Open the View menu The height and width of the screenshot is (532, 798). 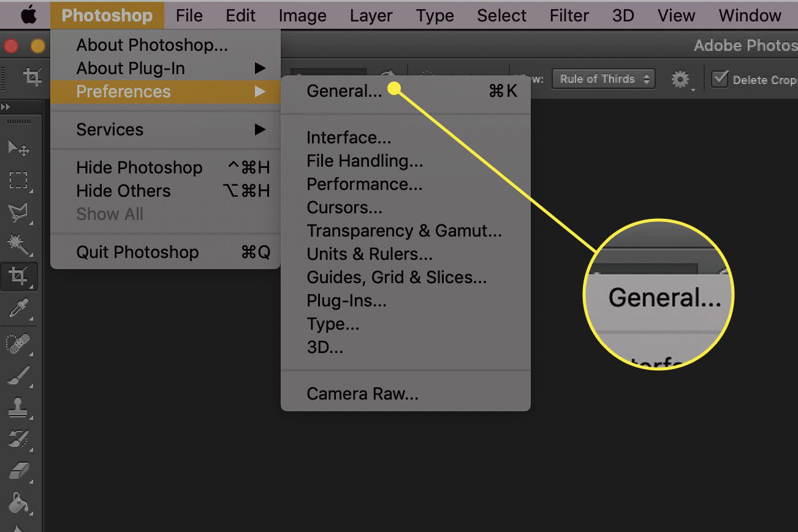pos(677,15)
